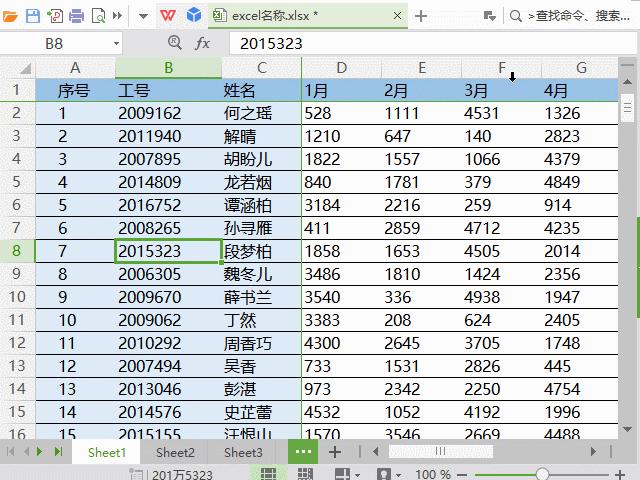Open the Name Box dropdown arrow
640x480 pixels.
coord(116,44)
